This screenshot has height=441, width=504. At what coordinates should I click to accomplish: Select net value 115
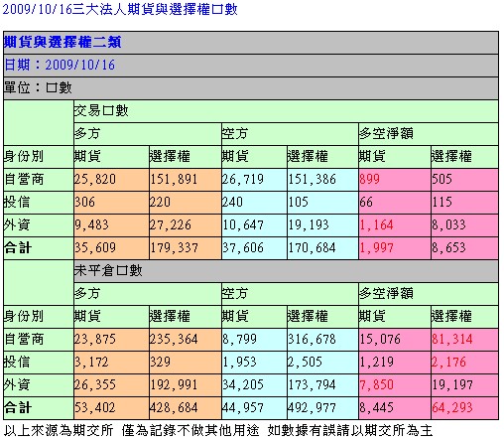click(442, 202)
